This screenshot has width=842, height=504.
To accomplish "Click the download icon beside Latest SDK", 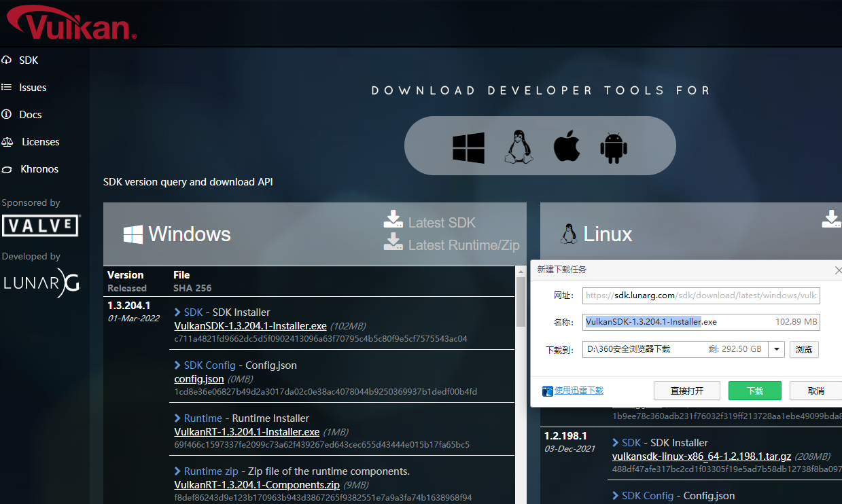I will pos(393,219).
